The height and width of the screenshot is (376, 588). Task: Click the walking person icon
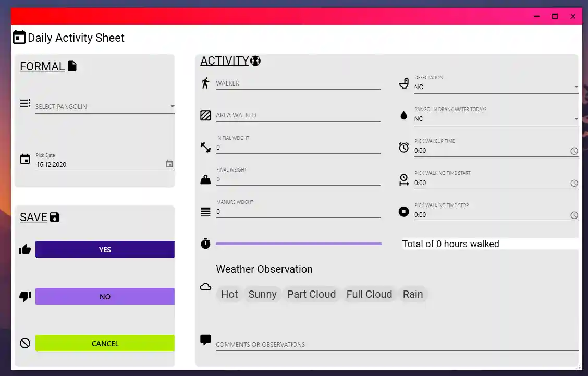[205, 83]
